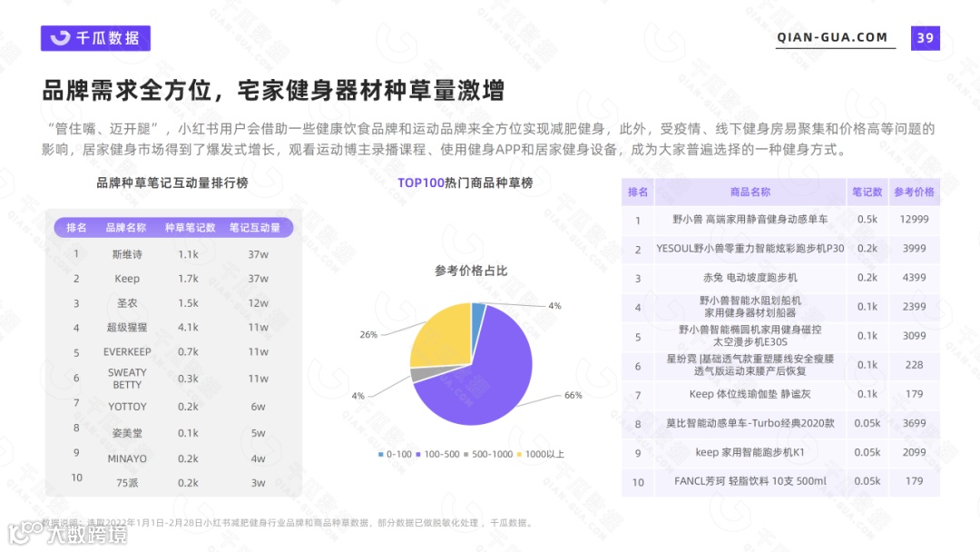The width and height of the screenshot is (980, 552).
Task: Click the 数据说明 footnote text
Action: pos(288,523)
